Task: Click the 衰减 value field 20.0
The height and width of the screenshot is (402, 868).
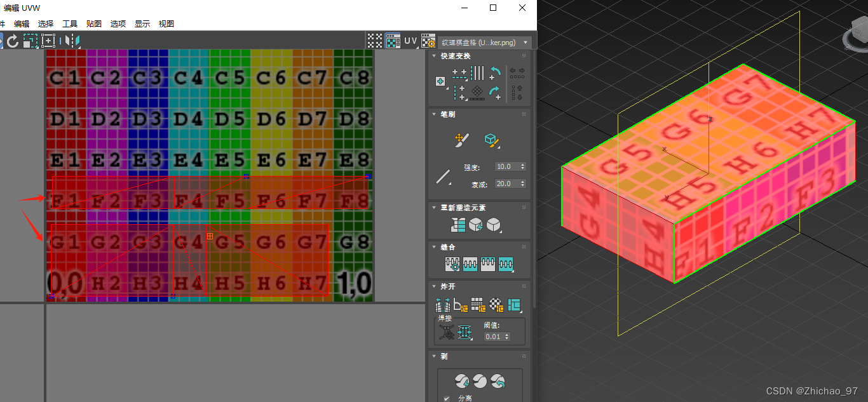Action: [x=507, y=184]
